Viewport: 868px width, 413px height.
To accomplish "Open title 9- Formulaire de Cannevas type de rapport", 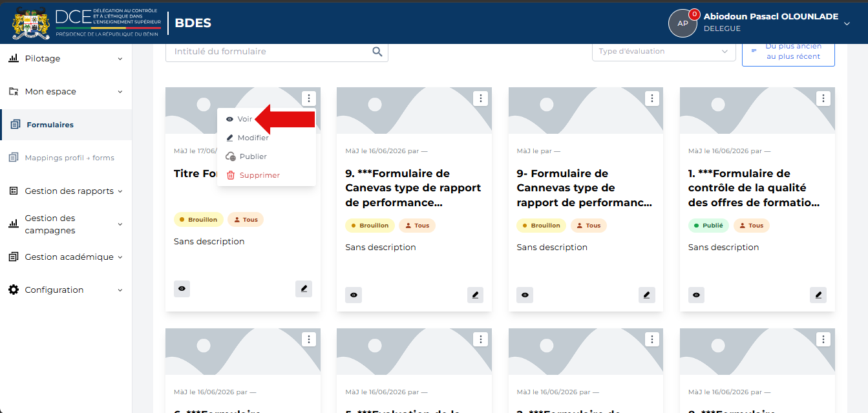I will click(x=584, y=188).
